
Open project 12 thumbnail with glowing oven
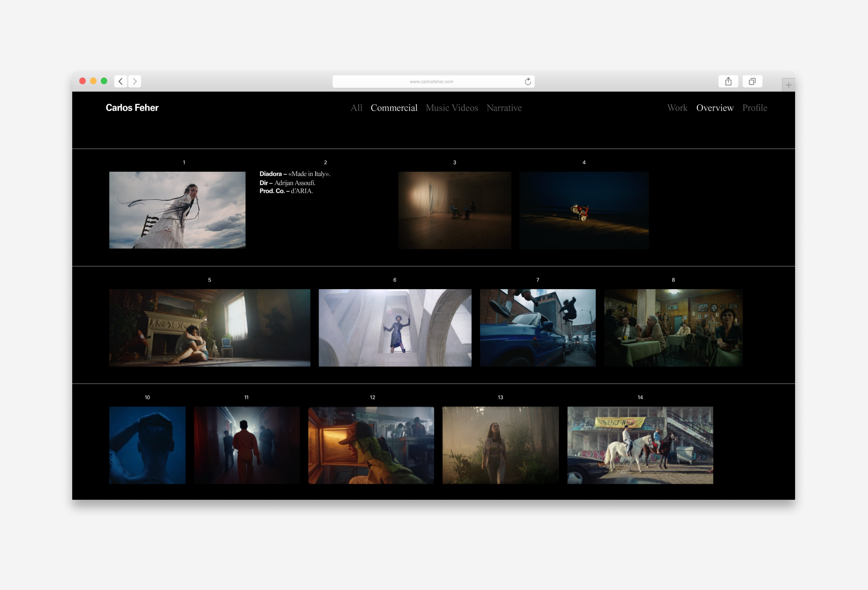tap(371, 445)
